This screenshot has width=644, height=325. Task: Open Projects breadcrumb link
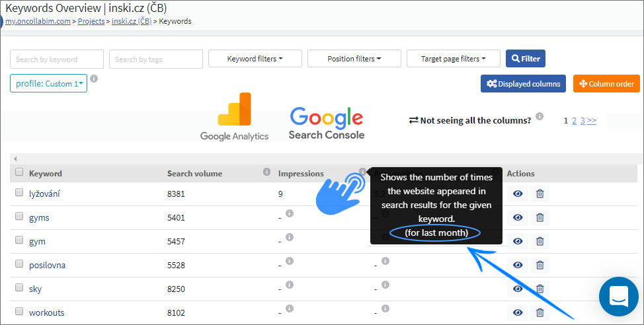pos(91,21)
